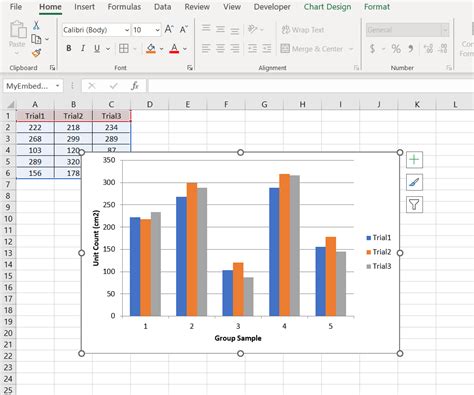Click the dollar Accounting format icon

click(x=373, y=49)
